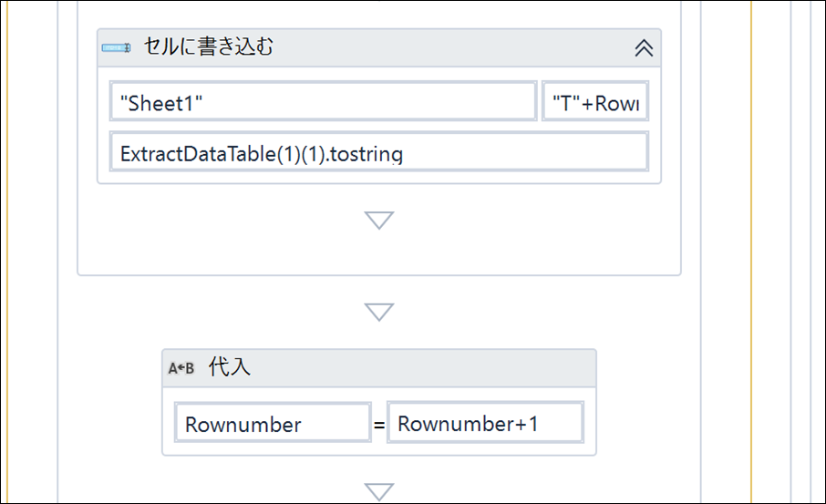This screenshot has height=504, width=826.
Task: Collapse the セルに書き込む activity with double chevron
Action: tap(644, 48)
